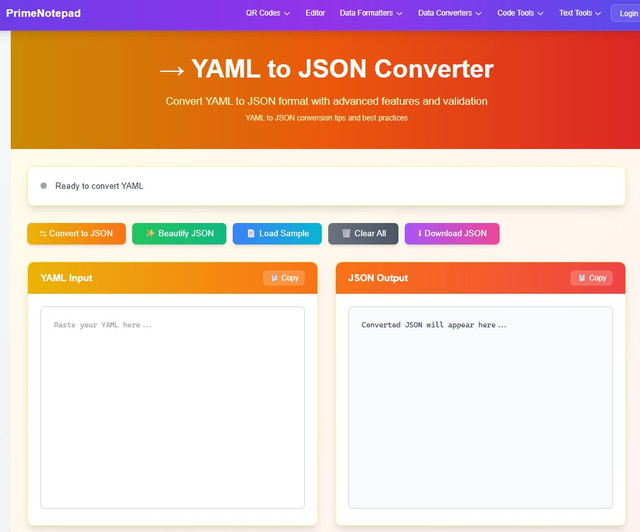Download the JSON output file
The width and height of the screenshot is (640, 532).
pos(452,234)
